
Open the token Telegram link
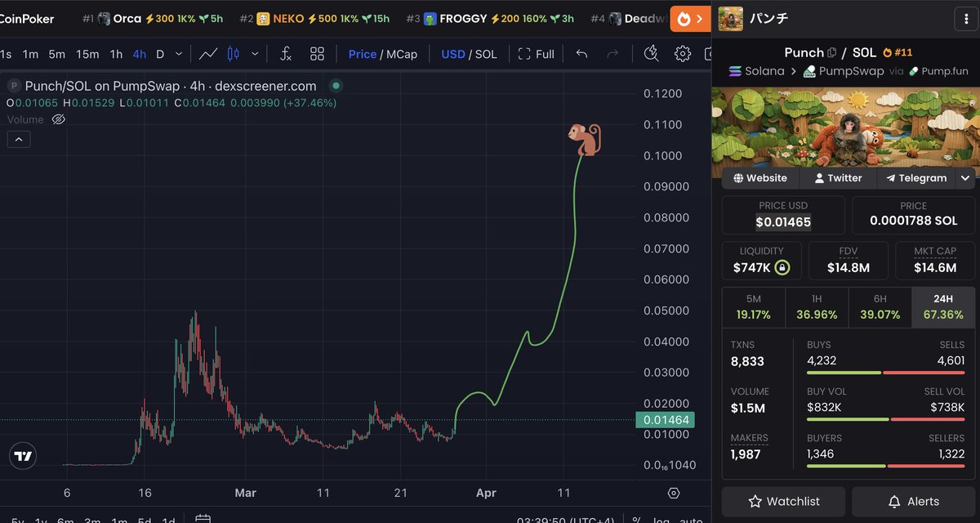tap(916, 177)
